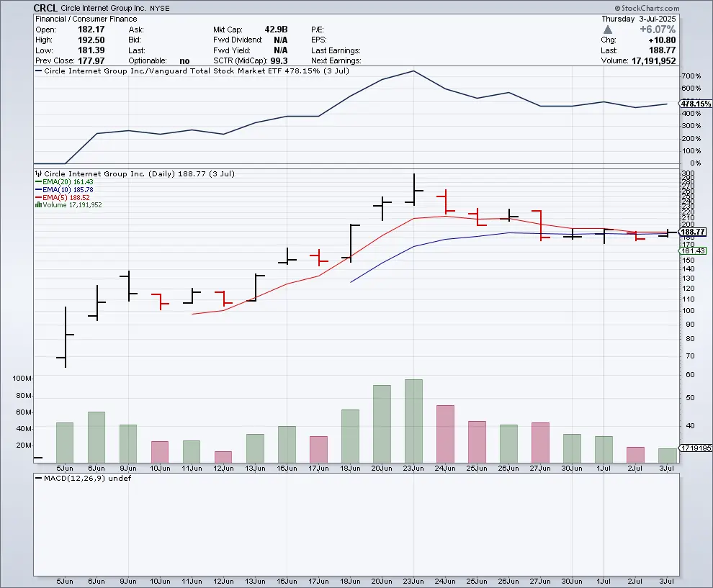Viewport: 713px width, 588px height.
Task: Click the EMA(5) 188.52 legend entry
Action: [x=62, y=198]
